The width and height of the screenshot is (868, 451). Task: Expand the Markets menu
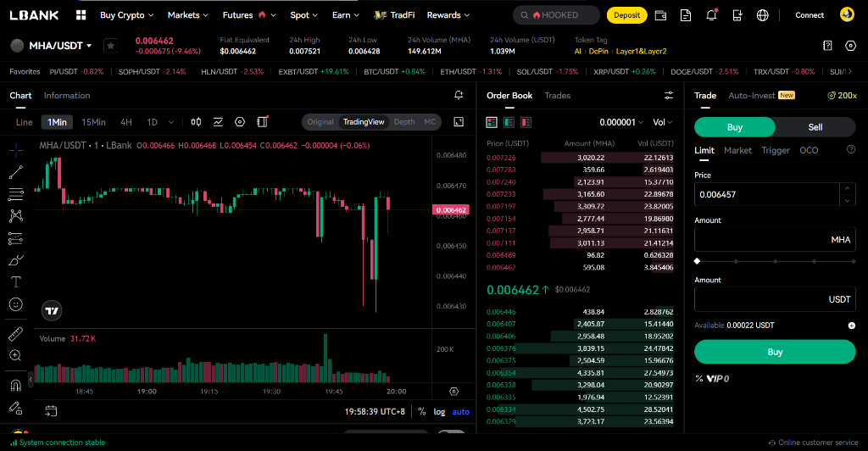click(x=188, y=15)
